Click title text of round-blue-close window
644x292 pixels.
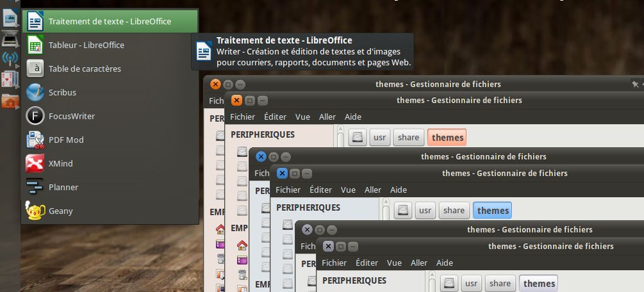(484, 156)
